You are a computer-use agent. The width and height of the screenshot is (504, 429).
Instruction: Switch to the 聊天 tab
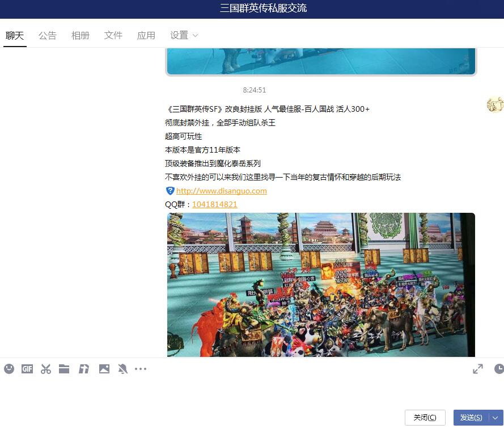click(15, 35)
